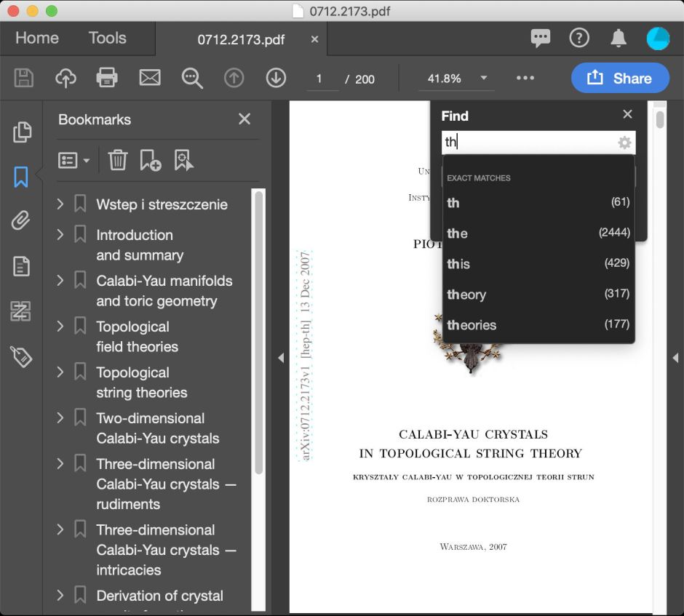
Task: Click the Find search text field
Action: (x=528, y=143)
